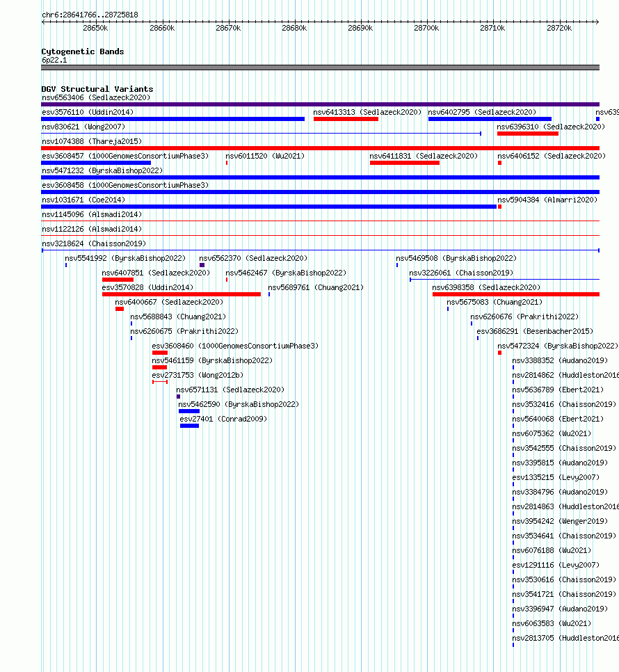Viewport: 619px width, 672px height.
Task: Select the blue bar under esv27401
Action: 189,426
